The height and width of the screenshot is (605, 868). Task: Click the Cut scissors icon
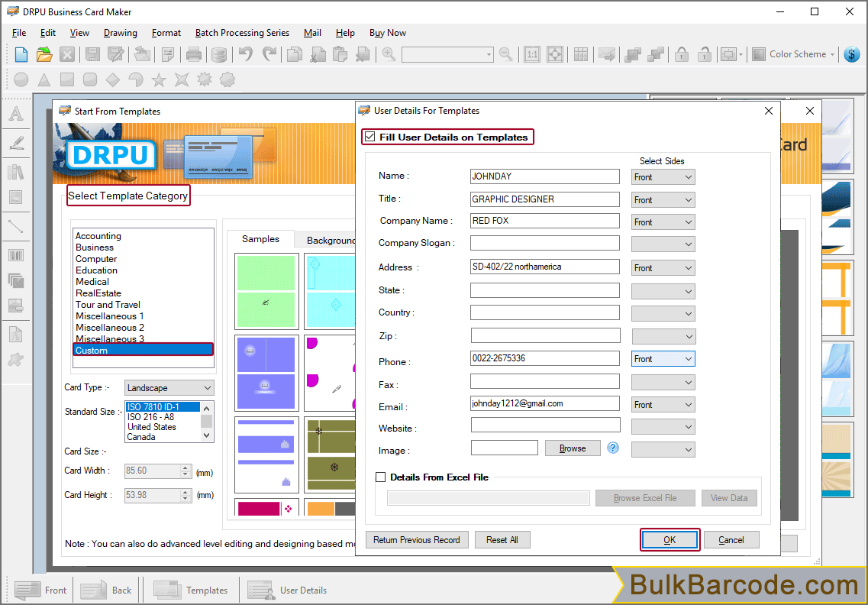pyautogui.click(x=317, y=54)
